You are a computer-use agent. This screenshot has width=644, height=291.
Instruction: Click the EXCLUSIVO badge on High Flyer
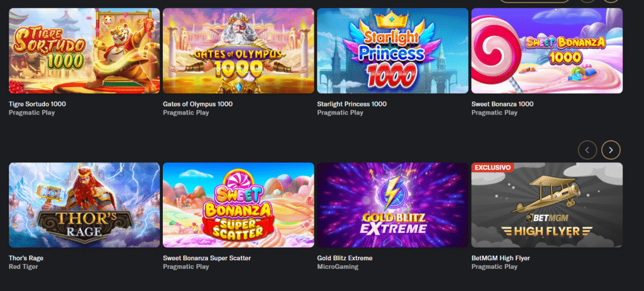point(492,168)
